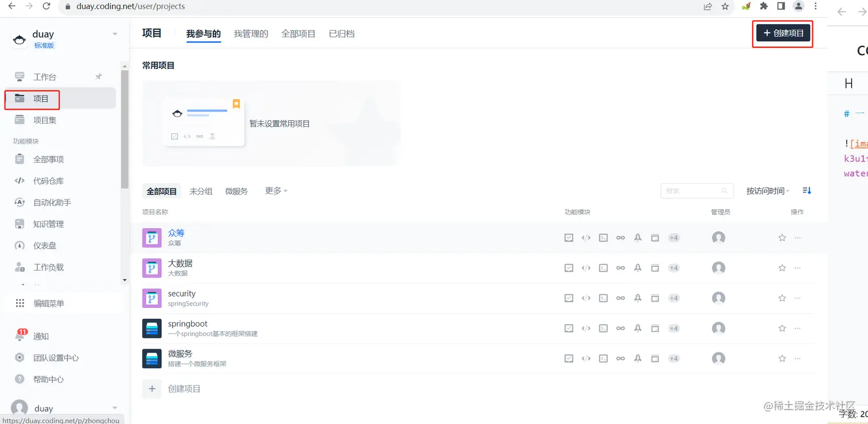
Task: Open 自动化助手 in the sidebar
Action: pyautogui.click(x=52, y=202)
